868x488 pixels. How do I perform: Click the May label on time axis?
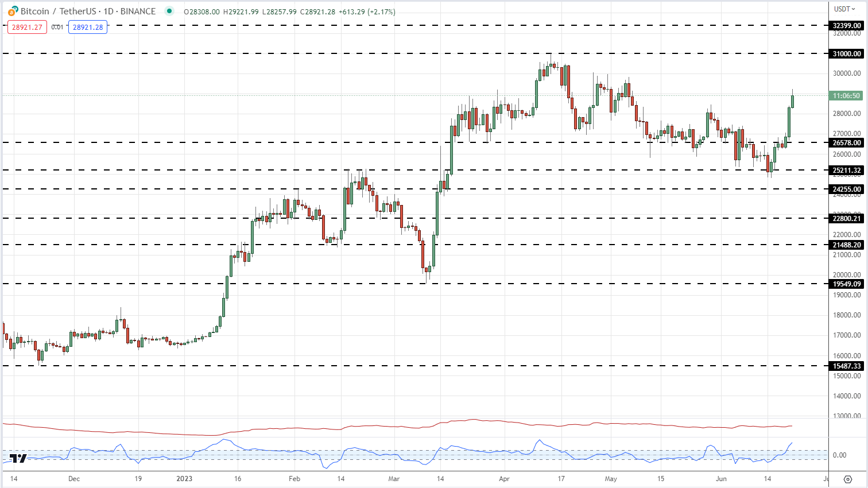(x=611, y=478)
